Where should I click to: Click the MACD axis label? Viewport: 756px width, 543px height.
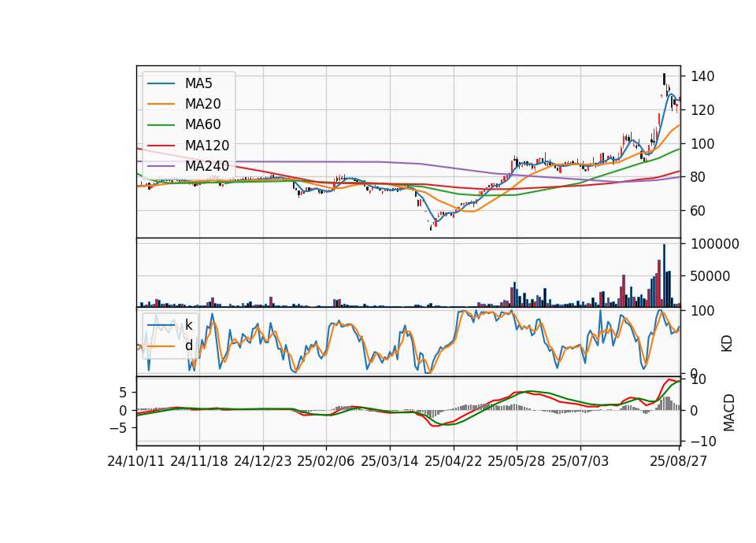(728, 413)
